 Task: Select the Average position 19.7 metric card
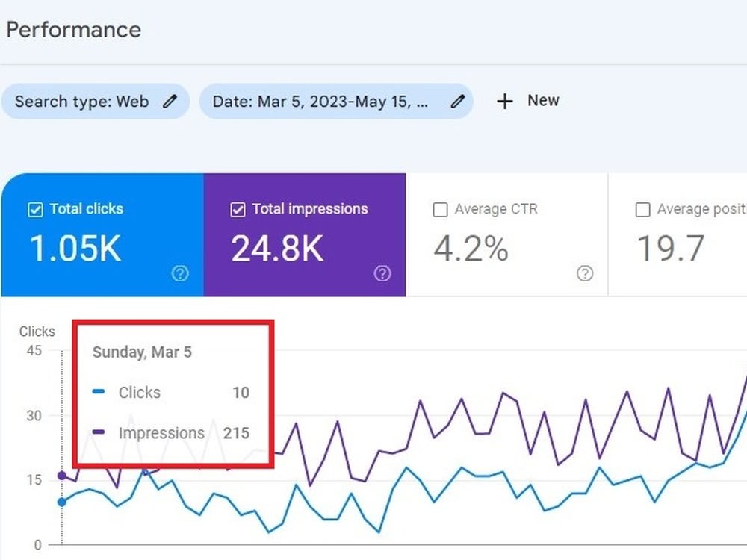678,234
